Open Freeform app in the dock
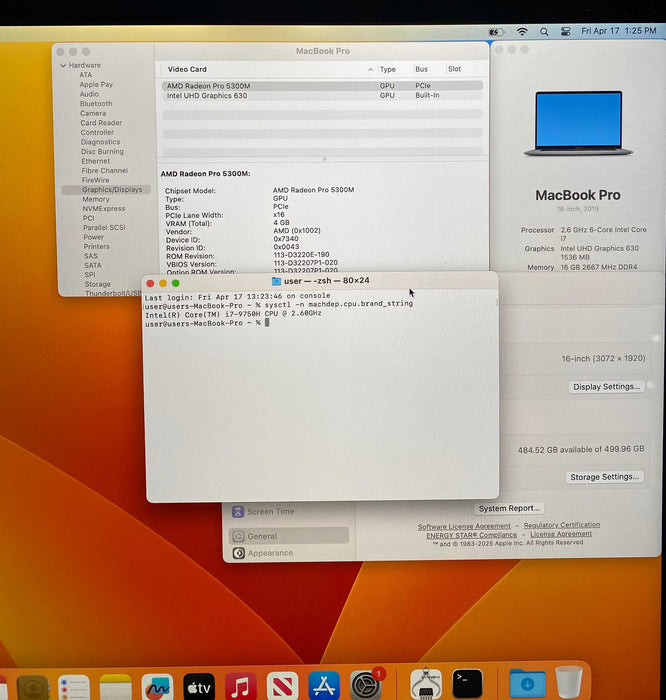 (157, 688)
